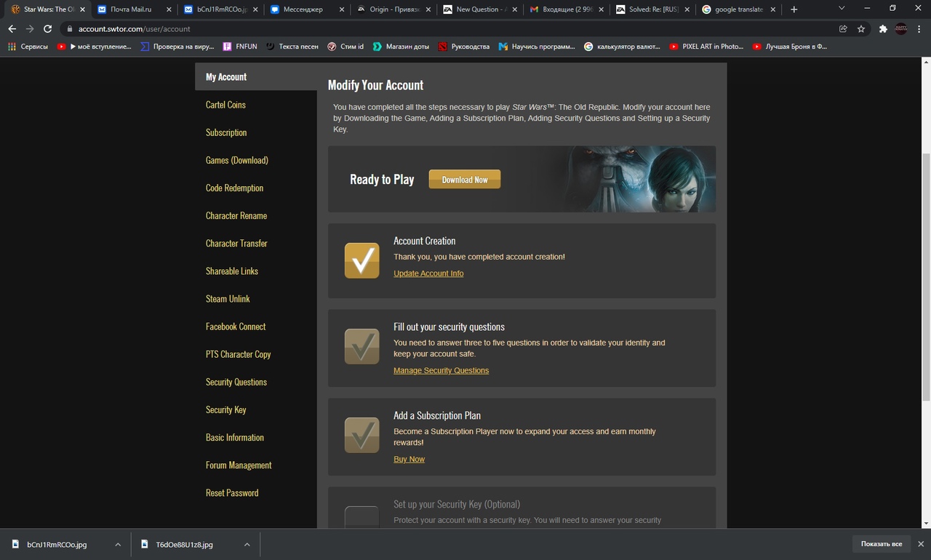
Task: Expand options for bCnJ1RmRCOo.jpg download
Action: (118, 544)
